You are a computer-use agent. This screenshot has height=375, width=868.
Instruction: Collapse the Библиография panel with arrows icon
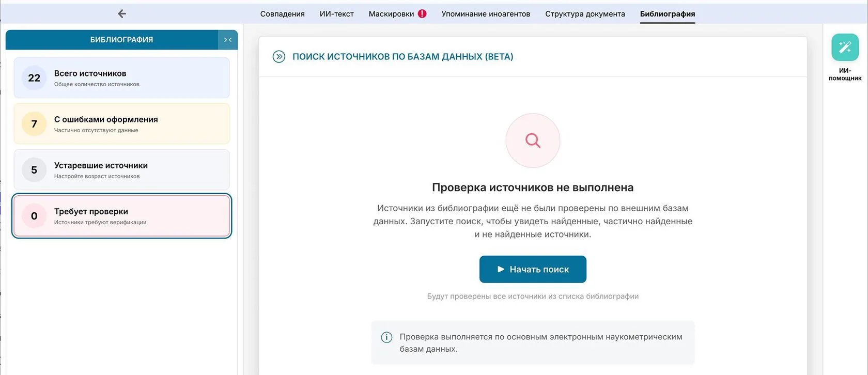[228, 40]
